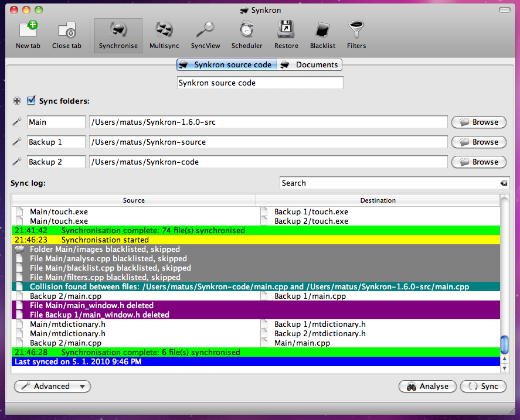Viewport: 520px width, 420px height.
Task: Toggle the Sync folders checkbox
Action: [x=32, y=101]
